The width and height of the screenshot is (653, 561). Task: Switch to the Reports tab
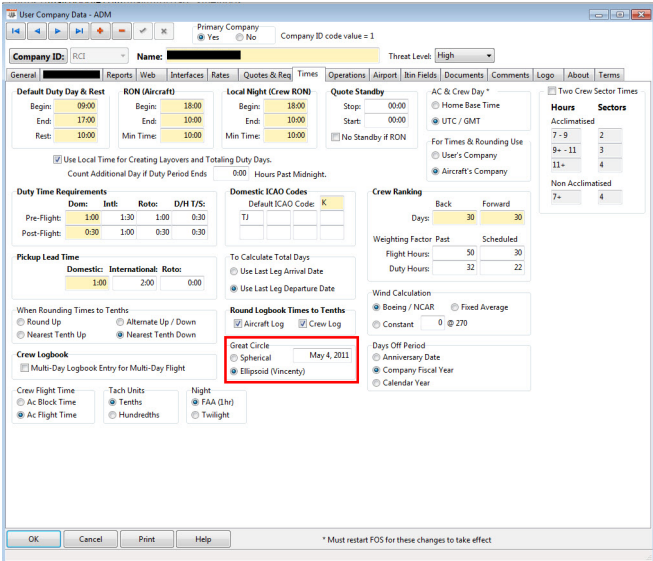[x=119, y=75]
